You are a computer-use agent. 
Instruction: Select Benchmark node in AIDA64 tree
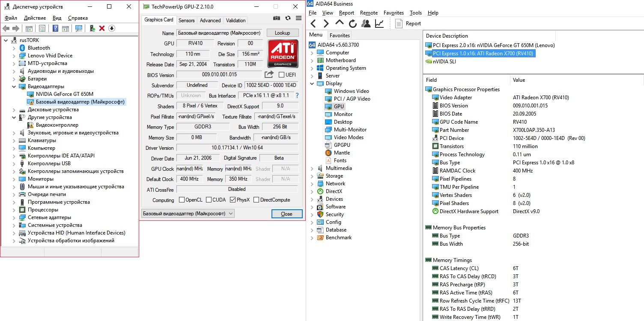[334, 238]
